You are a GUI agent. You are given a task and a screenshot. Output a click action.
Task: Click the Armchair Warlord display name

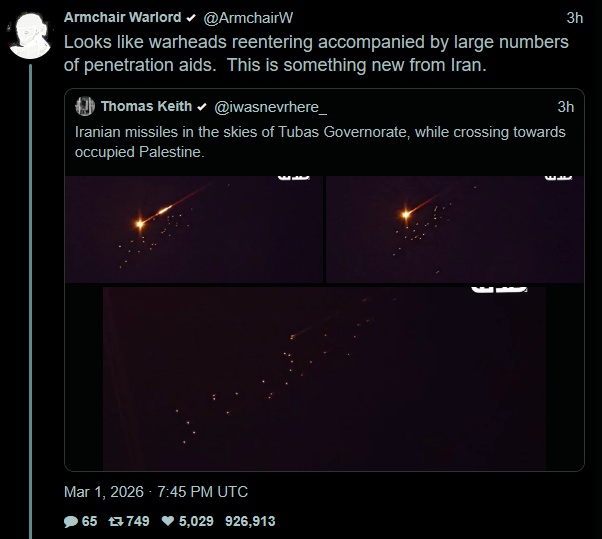[122, 18]
